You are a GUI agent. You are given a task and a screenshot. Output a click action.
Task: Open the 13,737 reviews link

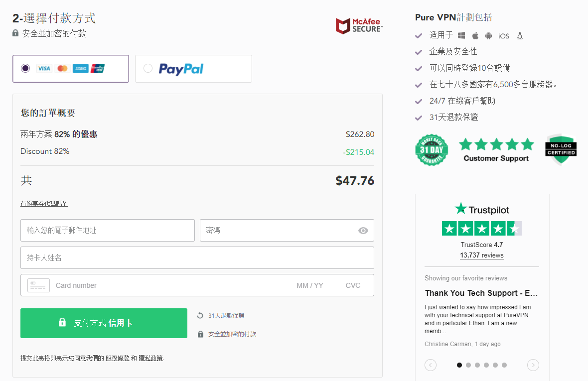coord(482,255)
